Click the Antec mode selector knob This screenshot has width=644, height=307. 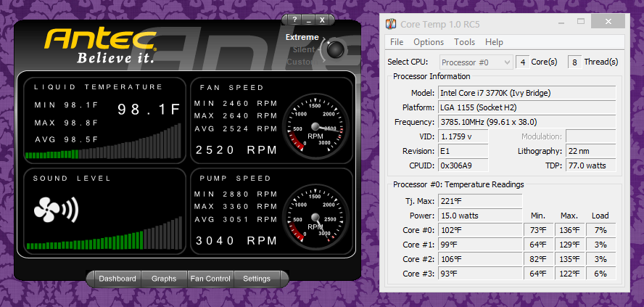[x=335, y=49]
